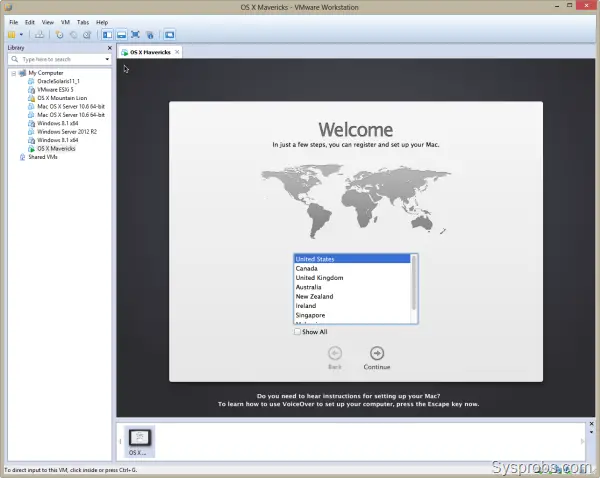The width and height of the screenshot is (600, 478).
Task: Click the revert to snapshot icon
Action: 73,35
